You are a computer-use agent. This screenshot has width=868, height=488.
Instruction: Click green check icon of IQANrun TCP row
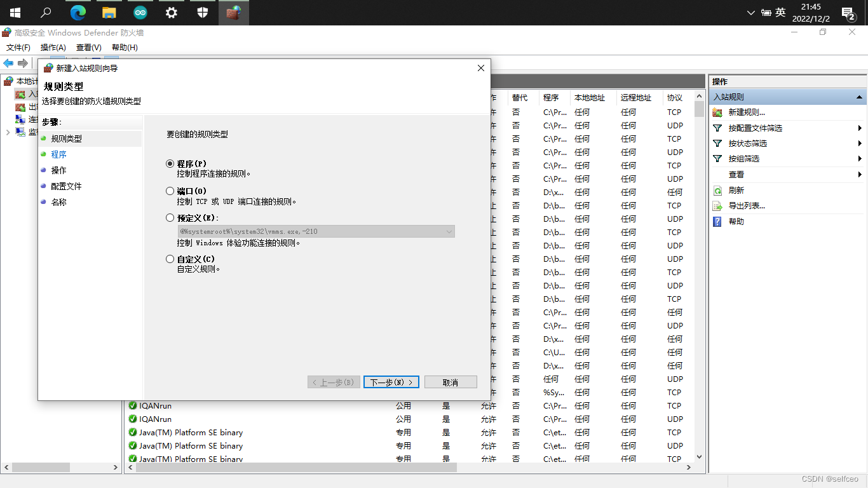pyautogui.click(x=133, y=405)
